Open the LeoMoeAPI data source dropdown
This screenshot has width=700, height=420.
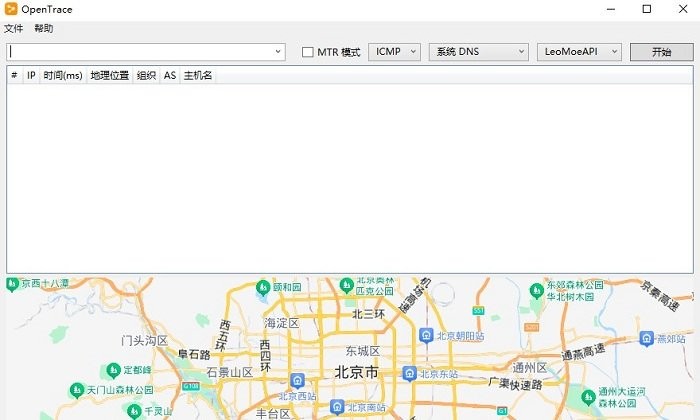(x=579, y=52)
